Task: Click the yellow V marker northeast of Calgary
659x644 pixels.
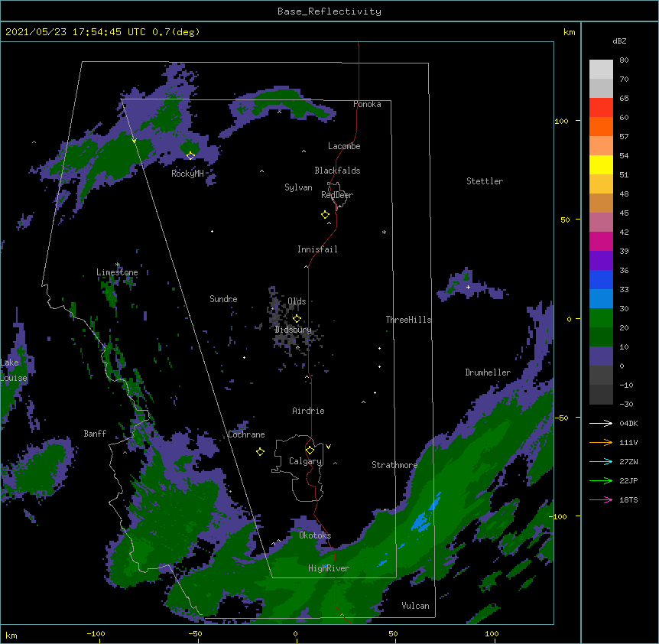Action: tap(328, 447)
